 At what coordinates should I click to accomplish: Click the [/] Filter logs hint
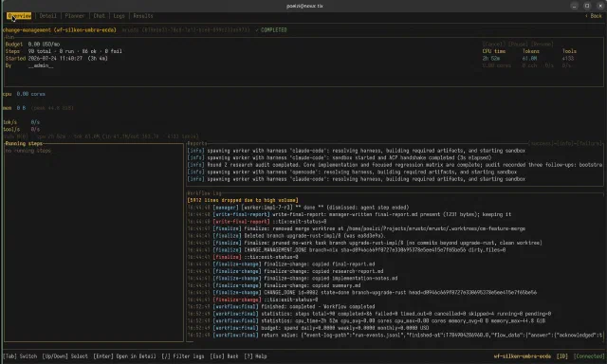pyautogui.click(x=183, y=356)
